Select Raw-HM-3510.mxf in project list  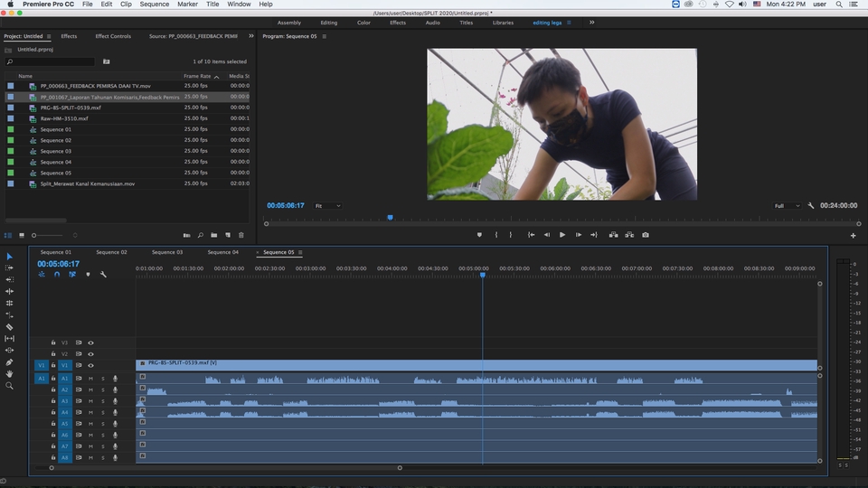coord(64,118)
